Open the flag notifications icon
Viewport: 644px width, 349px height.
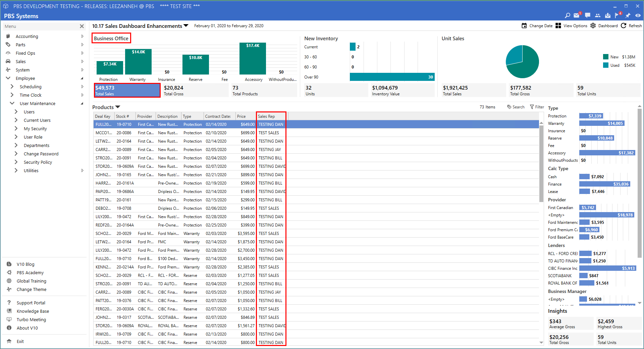[x=618, y=15]
